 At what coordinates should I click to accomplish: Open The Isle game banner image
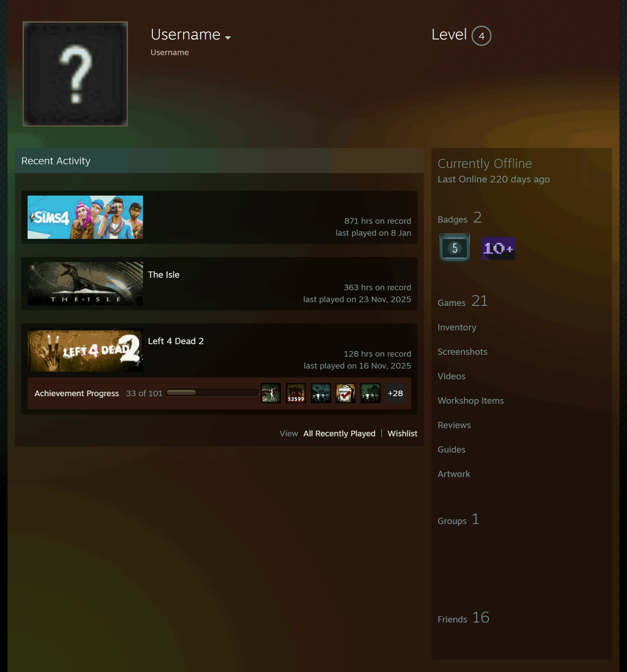coord(85,283)
